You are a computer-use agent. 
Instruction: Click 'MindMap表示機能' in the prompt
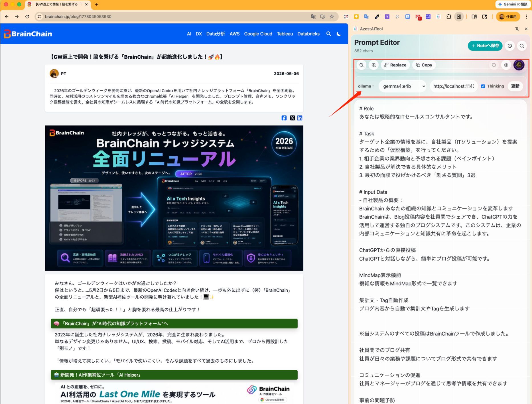pos(380,275)
